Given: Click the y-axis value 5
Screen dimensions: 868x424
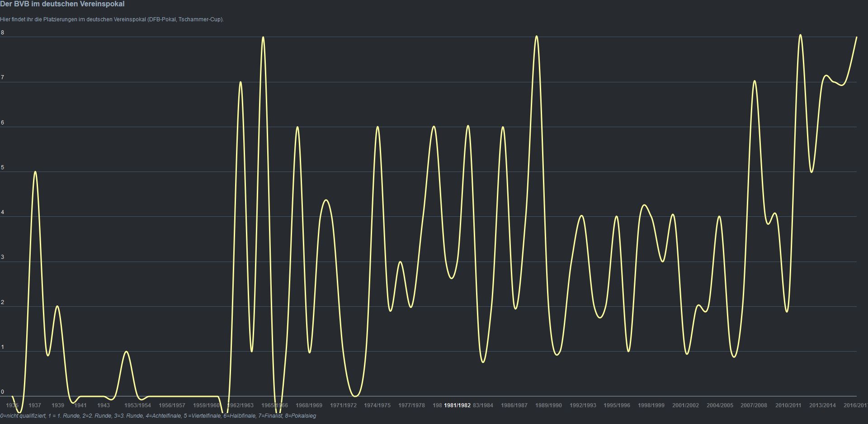Looking at the screenshot, I should (2, 167).
